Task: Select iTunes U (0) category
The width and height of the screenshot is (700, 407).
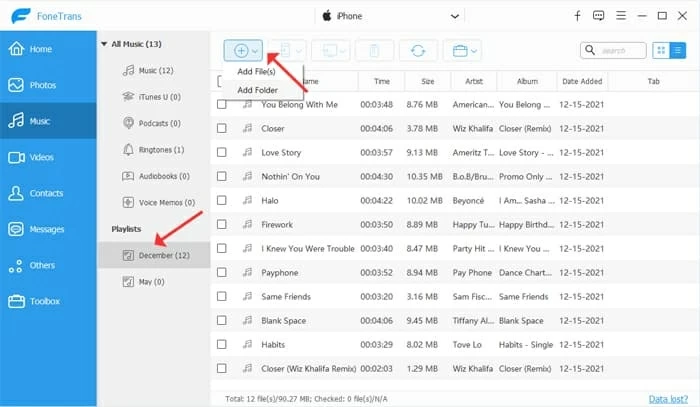Action: (154, 97)
